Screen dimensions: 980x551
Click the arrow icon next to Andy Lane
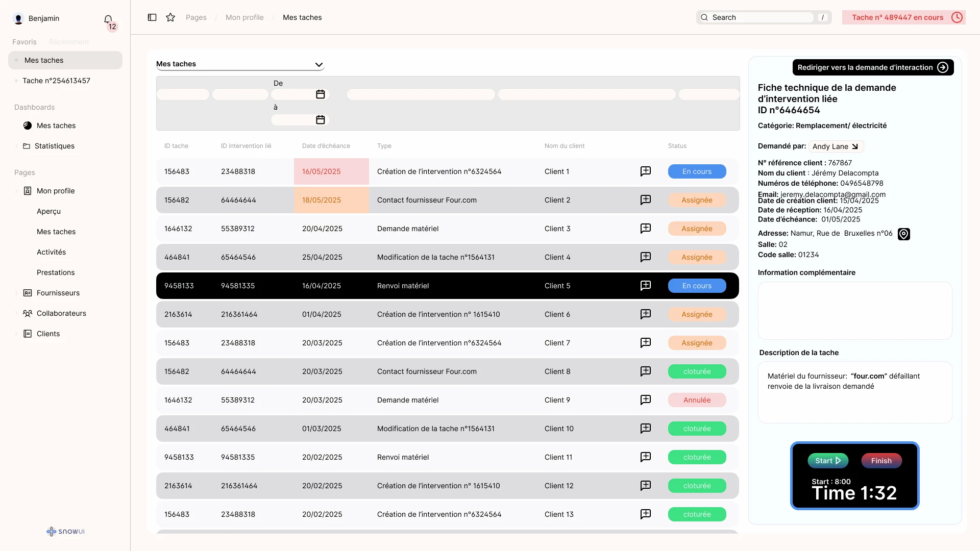(x=855, y=146)
